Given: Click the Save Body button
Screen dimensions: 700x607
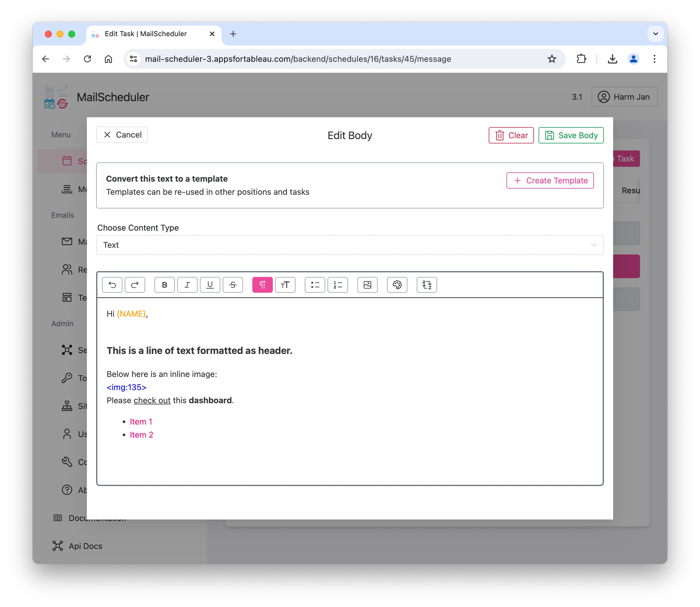Looking at the screenshot, I should (x=571, y=136).
